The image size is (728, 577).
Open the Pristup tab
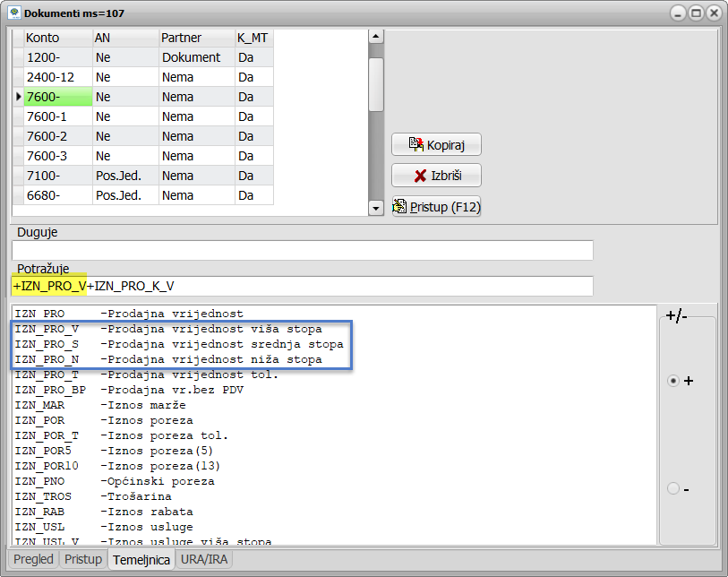pyautogui.click(x=82, y=560)
